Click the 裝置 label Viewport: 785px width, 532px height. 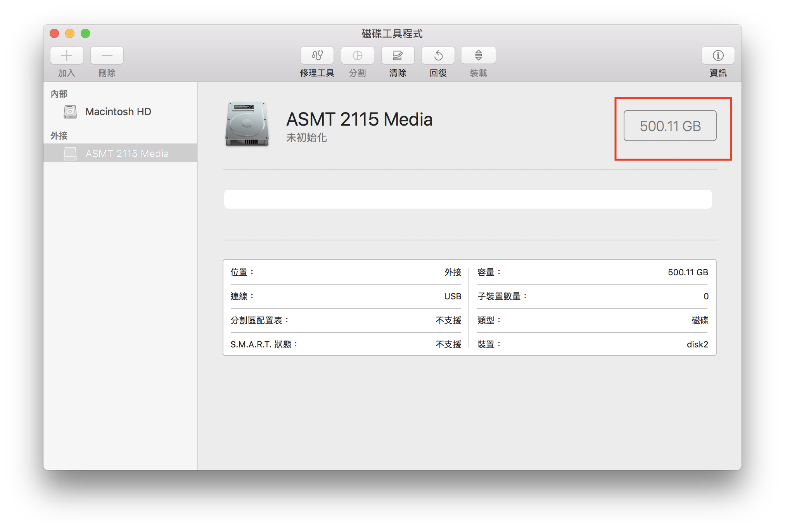(x=489, y=344)
